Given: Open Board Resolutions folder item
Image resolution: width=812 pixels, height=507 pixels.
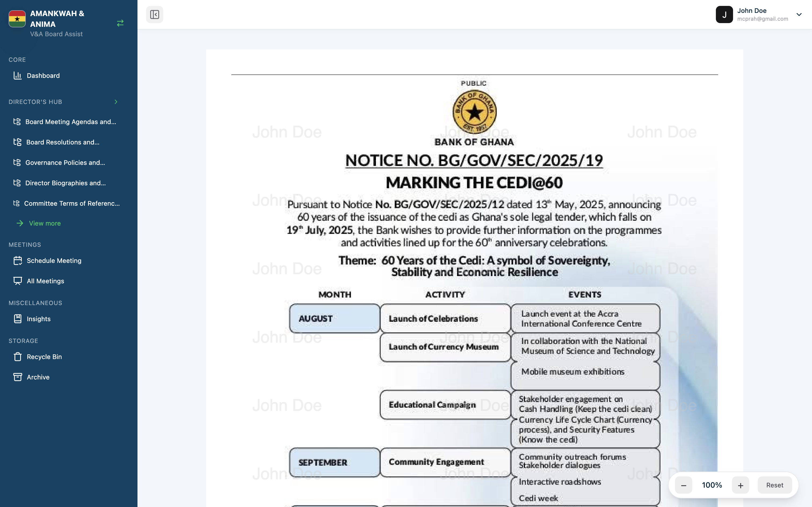Looking at the screenshot, I should 63,142.
